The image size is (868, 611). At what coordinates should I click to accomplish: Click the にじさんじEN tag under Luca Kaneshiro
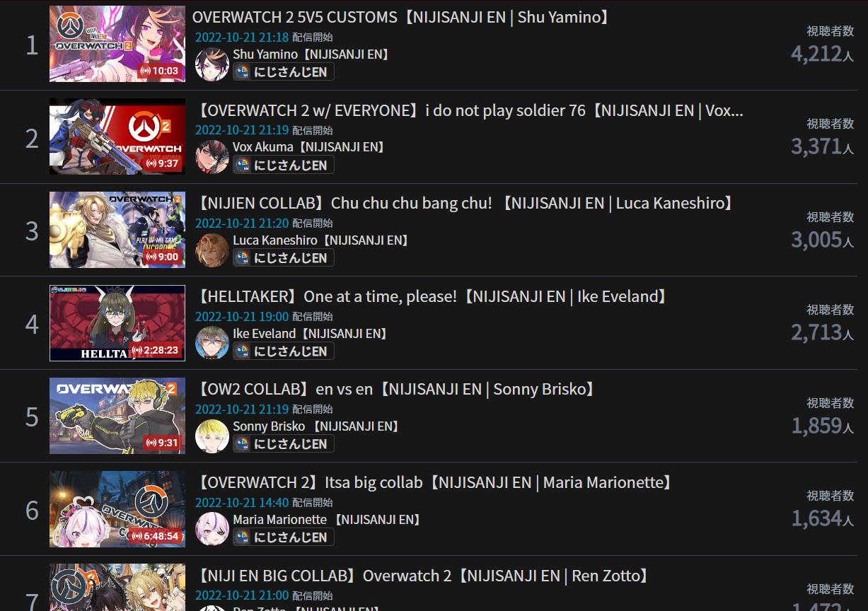click(284, 257)
